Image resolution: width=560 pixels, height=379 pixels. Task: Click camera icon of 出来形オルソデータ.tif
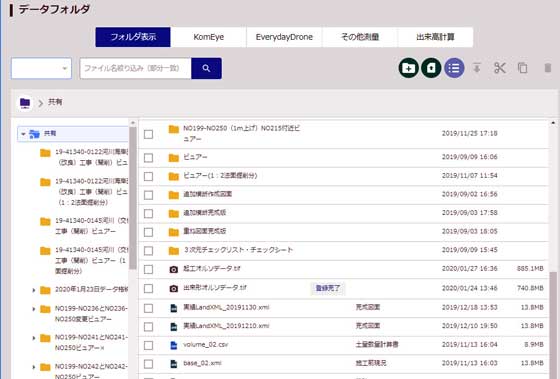pyautogui.click(x=174, y=288)
